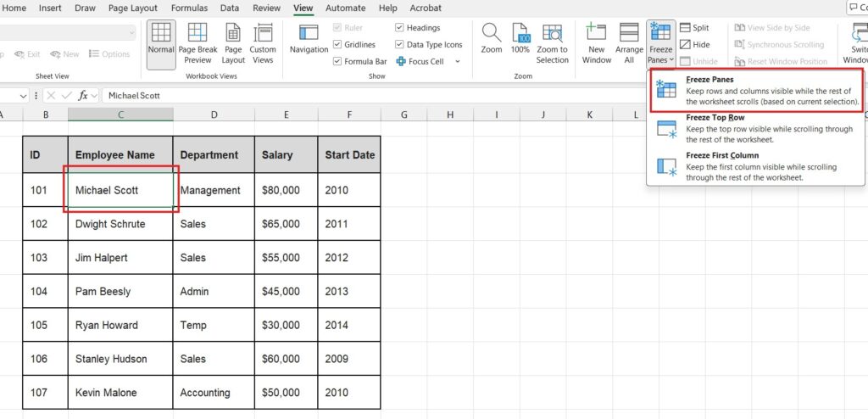Select the Michael Scott cell
868x419 pixels.
point(120,190)
